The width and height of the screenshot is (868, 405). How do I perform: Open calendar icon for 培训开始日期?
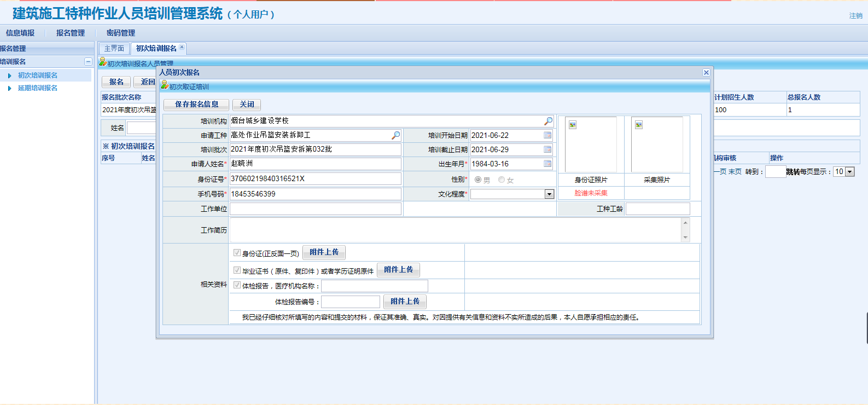(x=547, y=135)
